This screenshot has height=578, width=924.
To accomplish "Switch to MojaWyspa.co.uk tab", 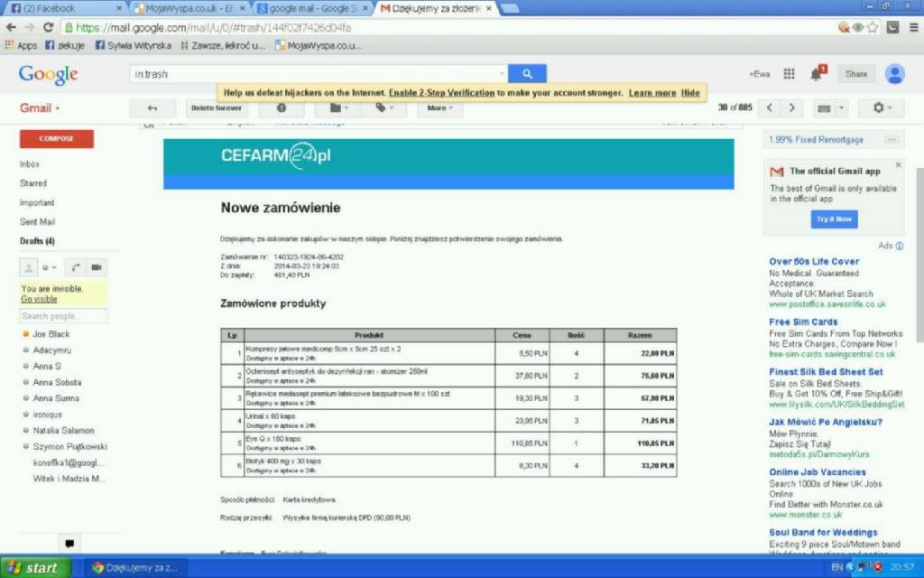I will [189, 8].
